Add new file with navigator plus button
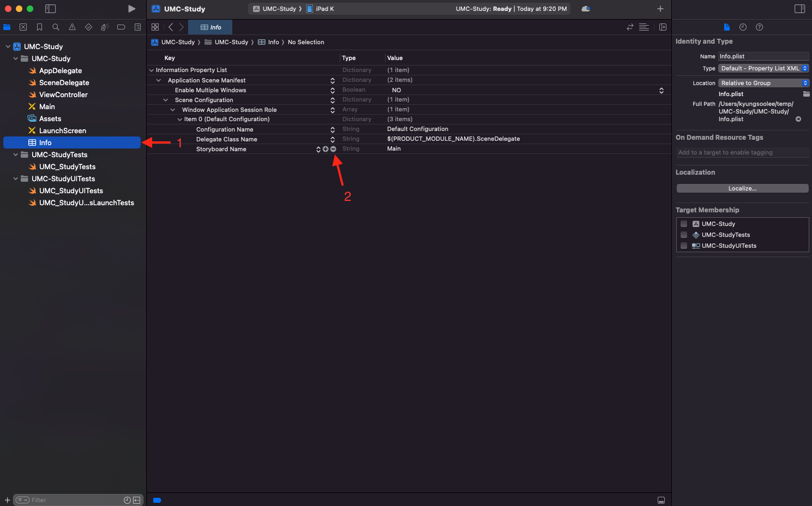 [x=7, y=500]
